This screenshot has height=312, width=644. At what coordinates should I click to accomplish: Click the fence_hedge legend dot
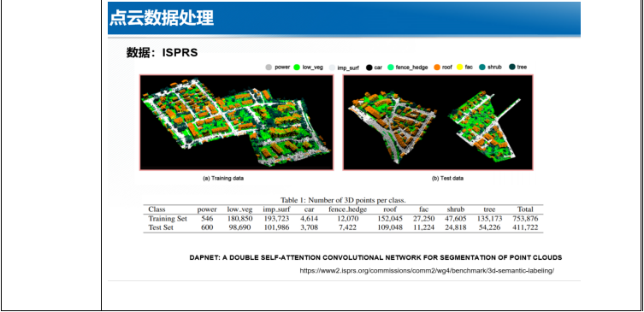click(391, 68)
